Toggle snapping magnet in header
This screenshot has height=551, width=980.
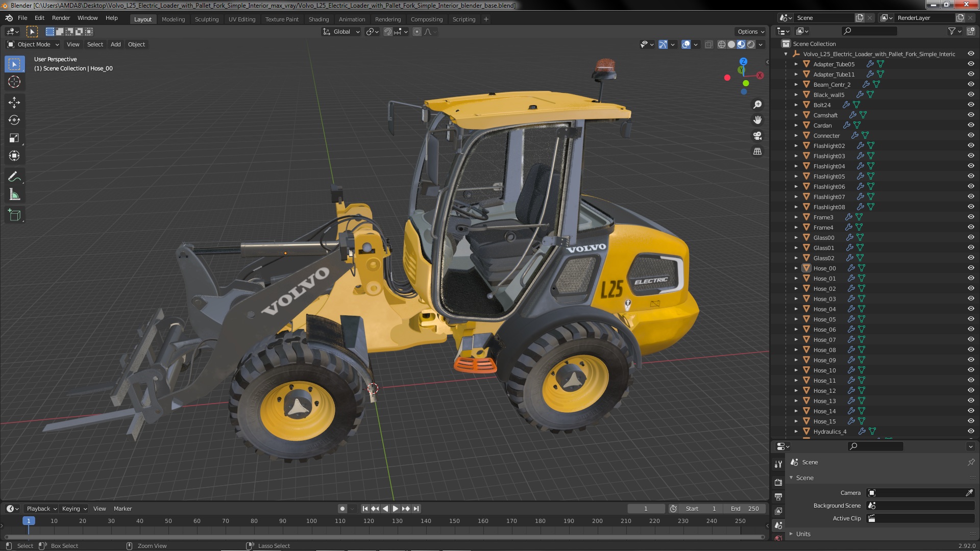[x=388, y=32]
